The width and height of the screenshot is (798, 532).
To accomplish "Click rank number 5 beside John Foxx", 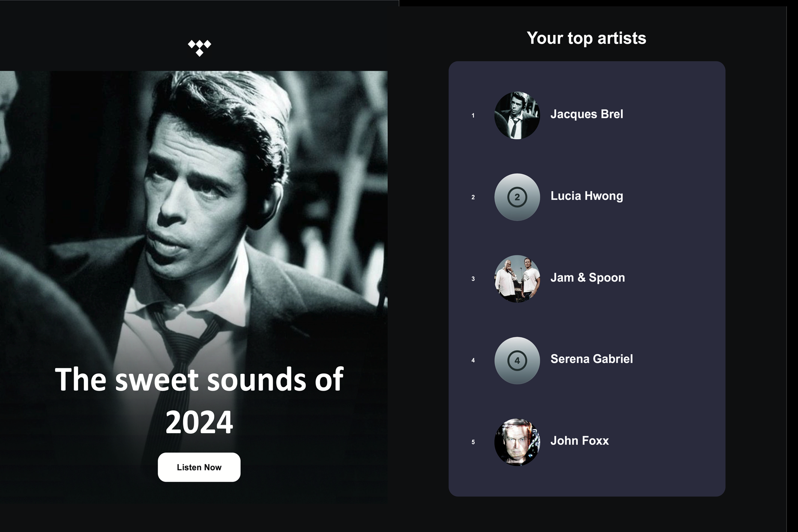I will coord(473,442).
